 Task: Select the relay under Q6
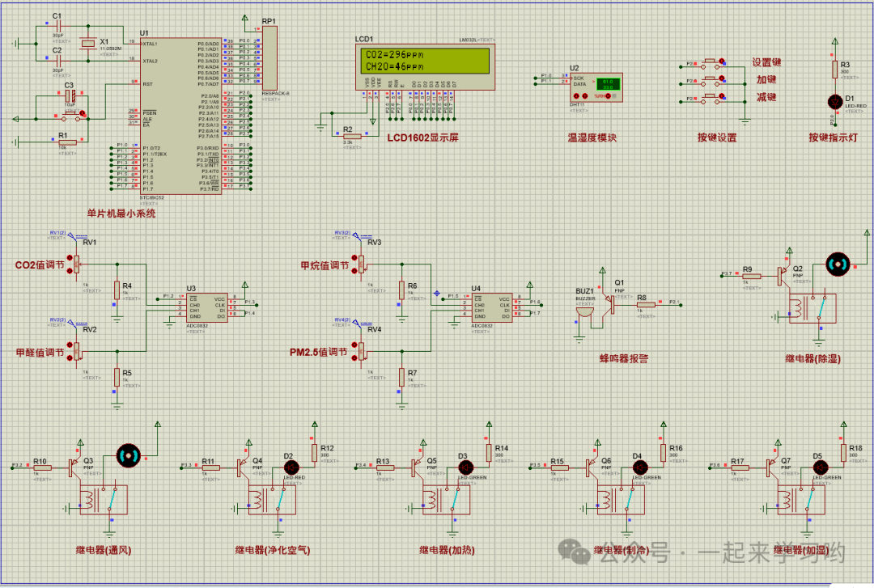coord(621,499)
